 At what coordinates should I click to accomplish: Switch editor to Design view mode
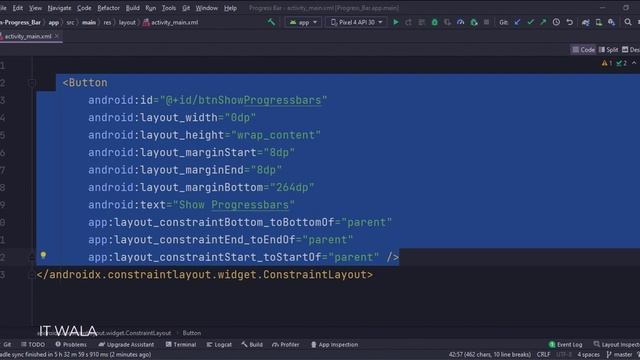[x=631, y=50]
